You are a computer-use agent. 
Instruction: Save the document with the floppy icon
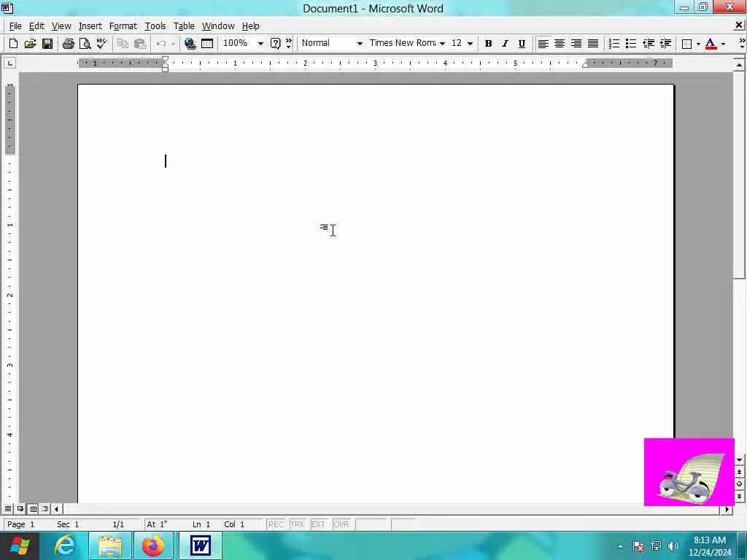pyautogui.click(x=47, y=44)
